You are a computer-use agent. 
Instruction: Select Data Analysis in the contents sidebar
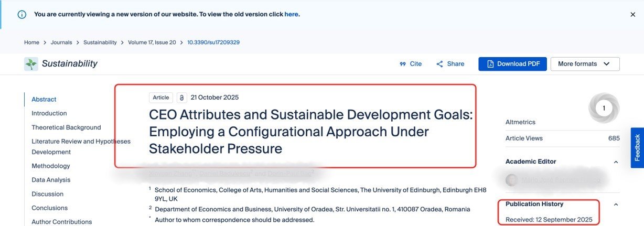click(x=51, y=180)
